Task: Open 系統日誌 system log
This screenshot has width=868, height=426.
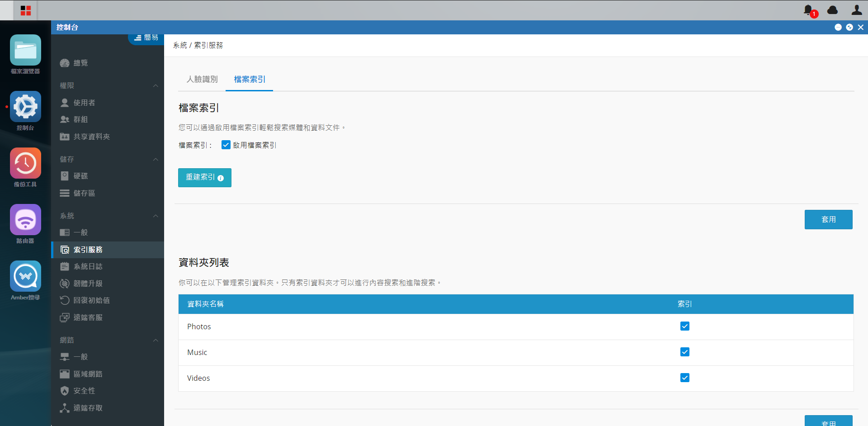Action: click(x=108, y=266)
